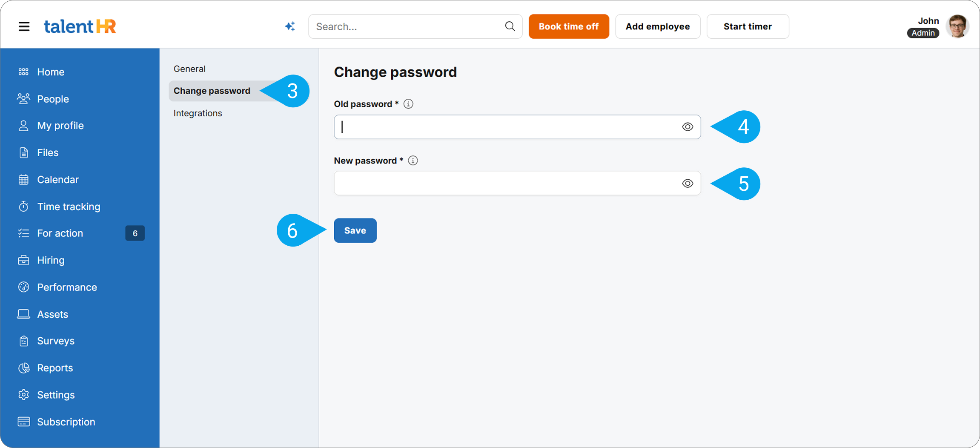Toggle the sidebar with hamburger menu
The width and height of the screenshot is (980, 448).
click(x=24, y=26)
